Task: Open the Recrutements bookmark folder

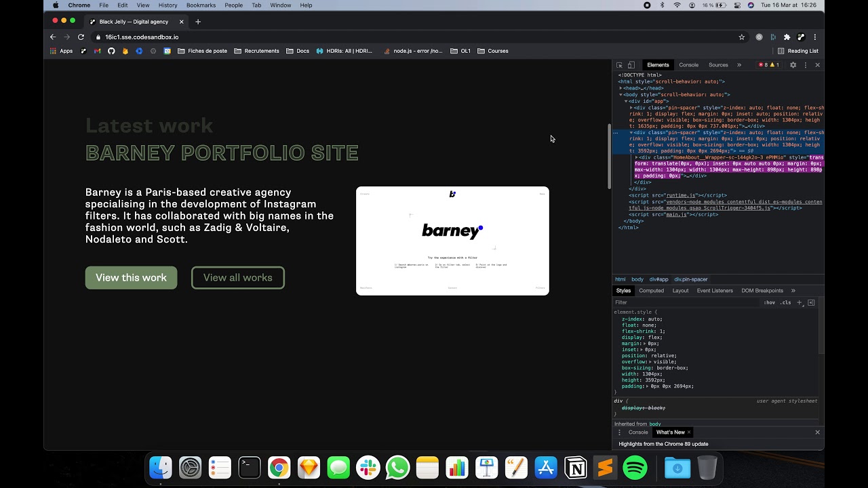Action: pos(256,51)
